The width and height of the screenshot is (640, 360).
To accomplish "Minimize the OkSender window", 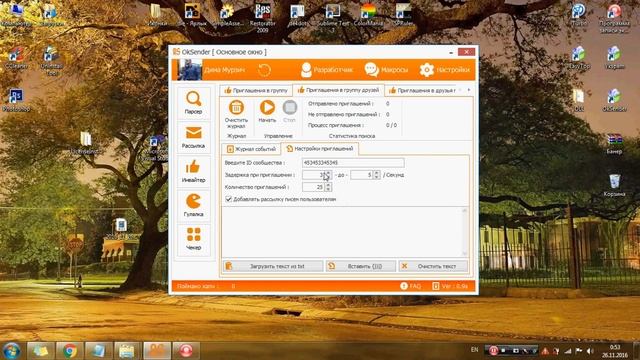I will pyautogui.click(x=451, y=52).
